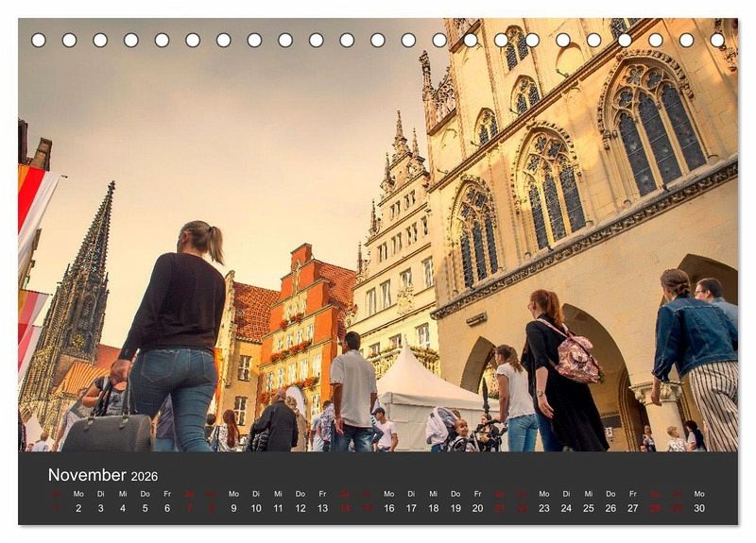Screen dimensions: 756x543
Task: Click the 'Di' weekday label over day 3
Action: 101,494
